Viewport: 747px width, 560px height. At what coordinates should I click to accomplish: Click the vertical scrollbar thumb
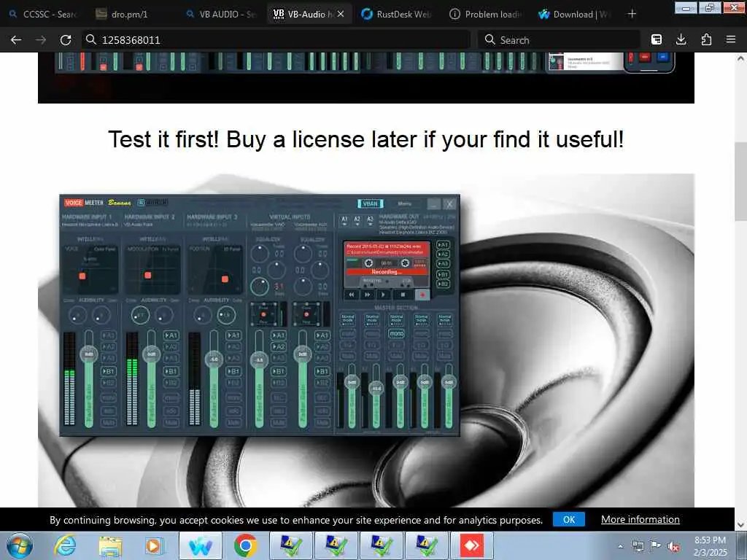(x=740, y=181)
